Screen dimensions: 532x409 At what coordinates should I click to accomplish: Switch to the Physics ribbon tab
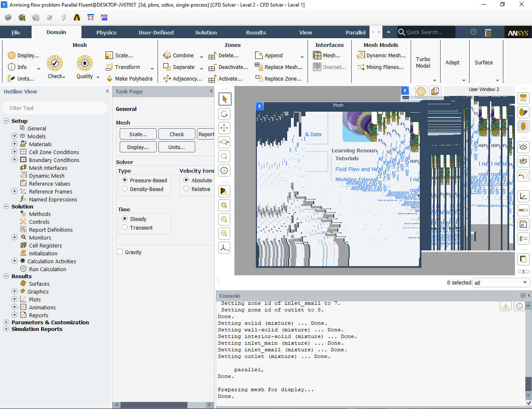pyautogui.click(x=106, y=32)
